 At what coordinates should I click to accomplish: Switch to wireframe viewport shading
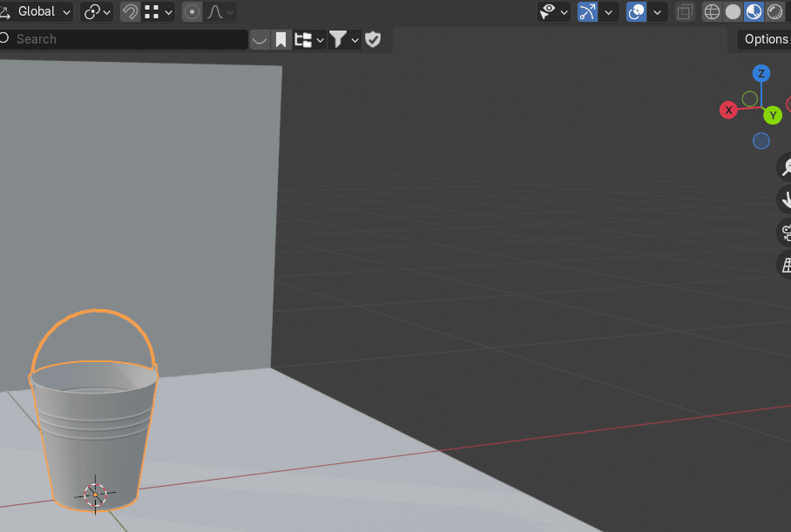click(712, 12)
